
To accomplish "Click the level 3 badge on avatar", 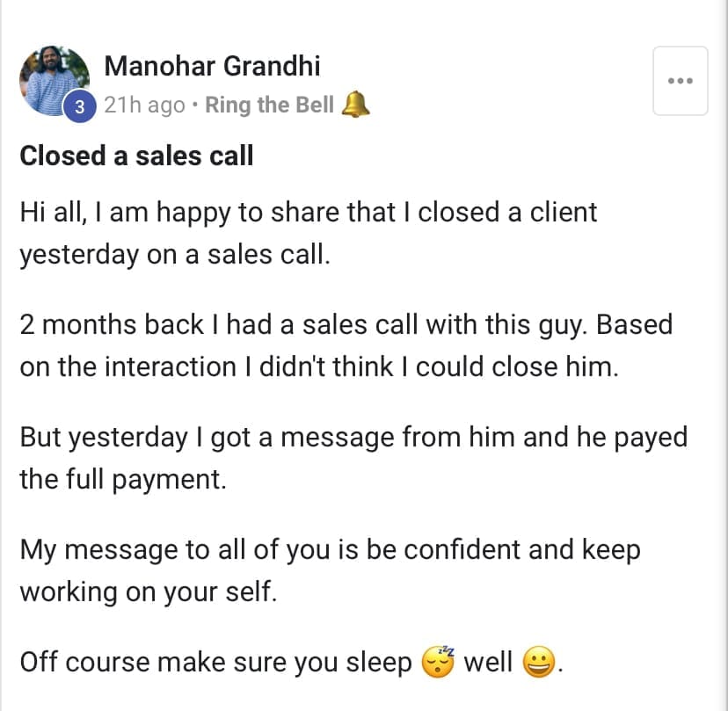I will pos(79,107).
